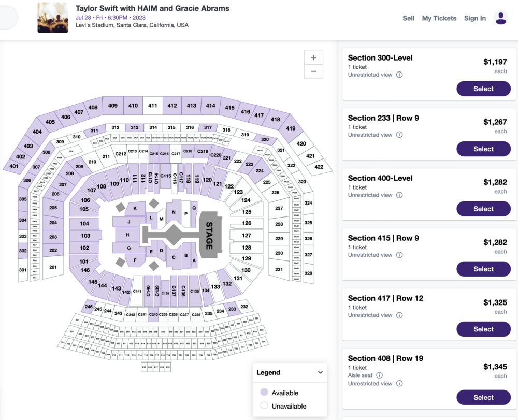Select the Section 233 Row 9 ticket
518x420 pixels.
tap(483, 149)
